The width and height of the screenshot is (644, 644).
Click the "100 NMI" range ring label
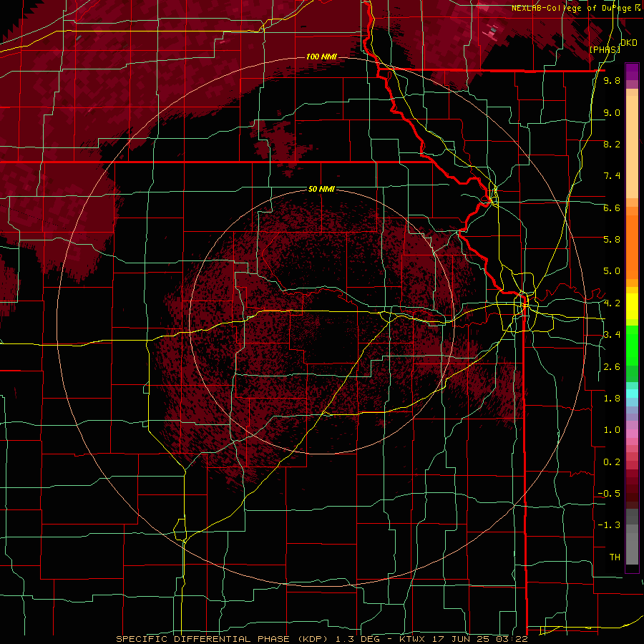(321, 57)
